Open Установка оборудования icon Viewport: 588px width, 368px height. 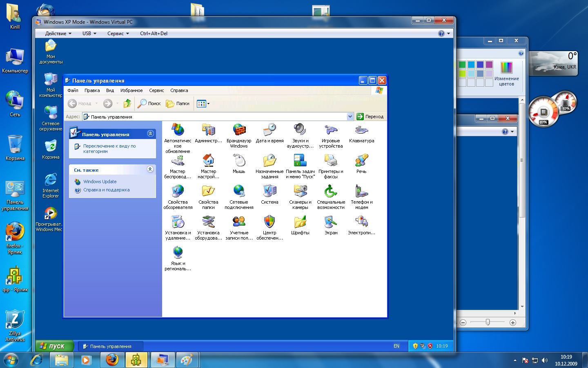(208, 228)
